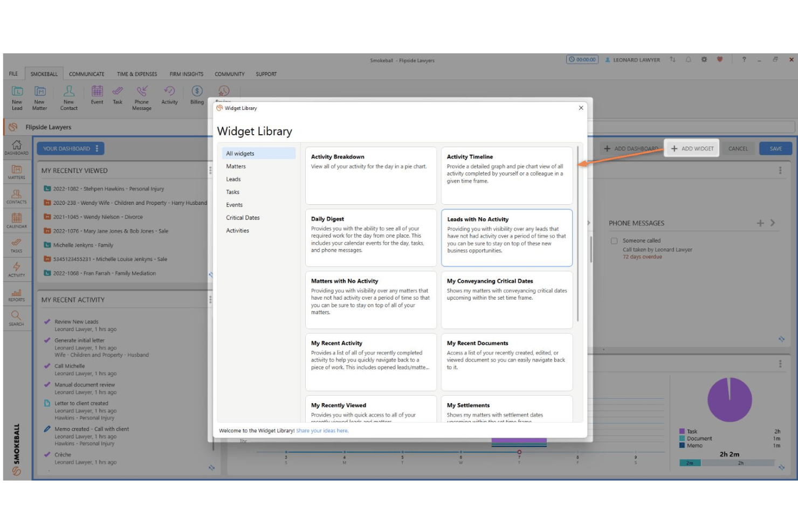Click the heart icon in title bar
The image size is (798, 532).
[719, 60]
